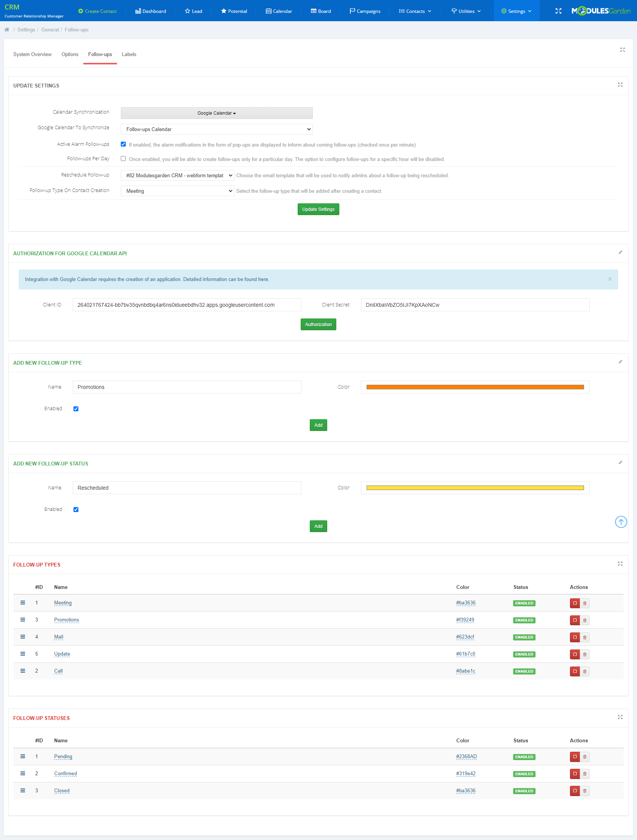Open the Calendar Synchronization dropdown
This screenshot has height=840, width=637.
[x=216, y=113]
